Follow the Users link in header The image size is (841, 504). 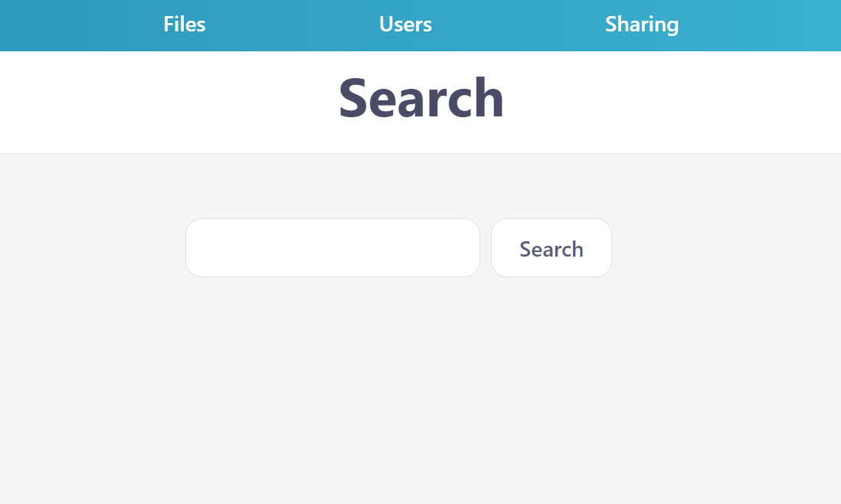click(405, 25)
